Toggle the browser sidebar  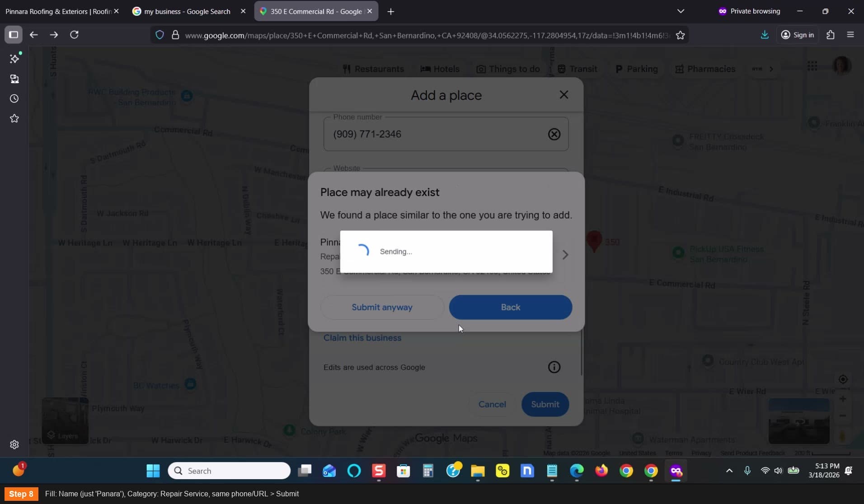click(x=14, y=35)
